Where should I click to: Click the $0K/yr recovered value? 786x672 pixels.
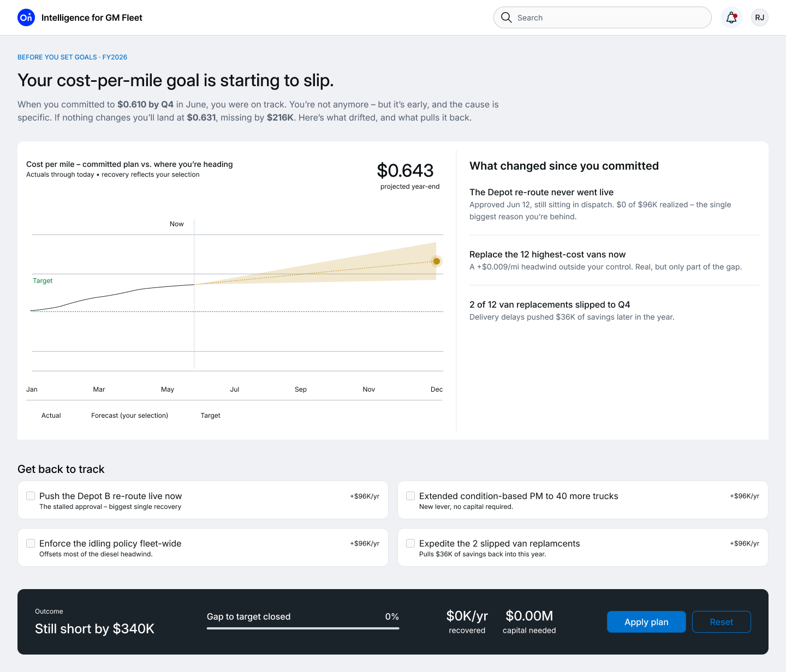pos(467,616)
